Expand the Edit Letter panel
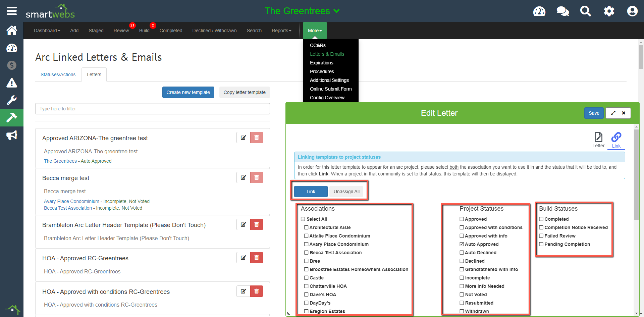The height and width of the screenshot is (317, 644). (x=613, y=113)
